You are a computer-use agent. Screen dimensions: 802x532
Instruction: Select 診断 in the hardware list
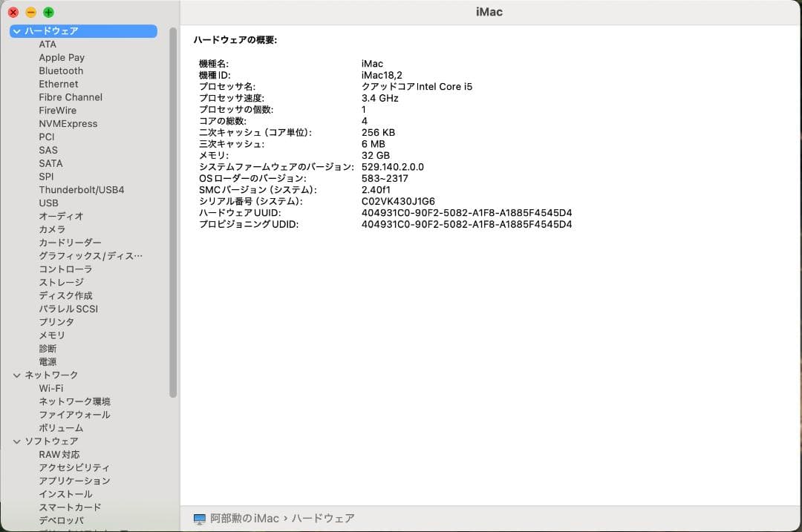(48, 348)
